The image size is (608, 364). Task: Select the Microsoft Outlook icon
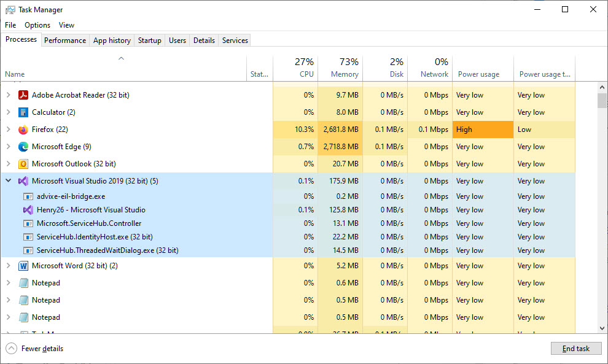pyautogui.click(x=23, y=164)
